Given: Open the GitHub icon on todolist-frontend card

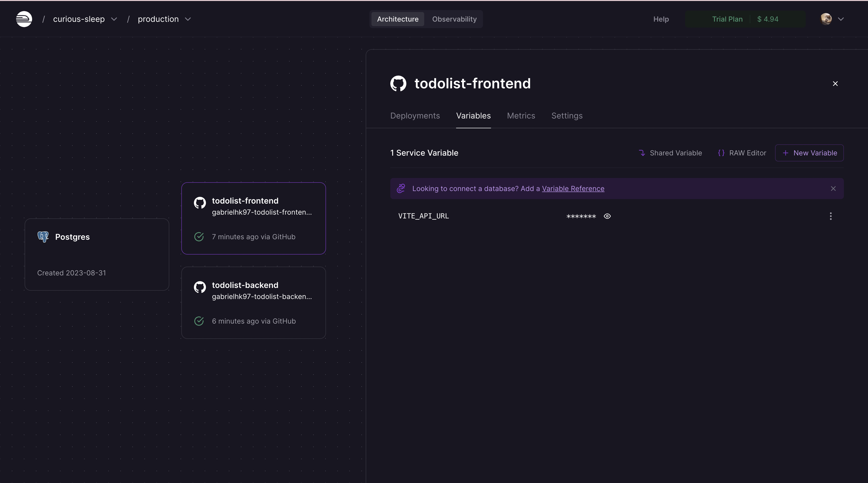Looking at the screenshot, I should pos(200,203).
